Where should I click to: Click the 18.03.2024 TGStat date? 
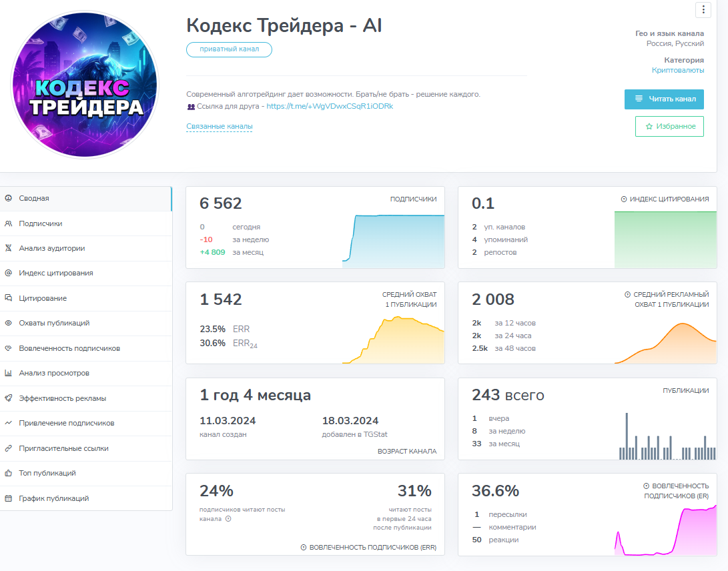pyautogui.click(x=350, y=421)
